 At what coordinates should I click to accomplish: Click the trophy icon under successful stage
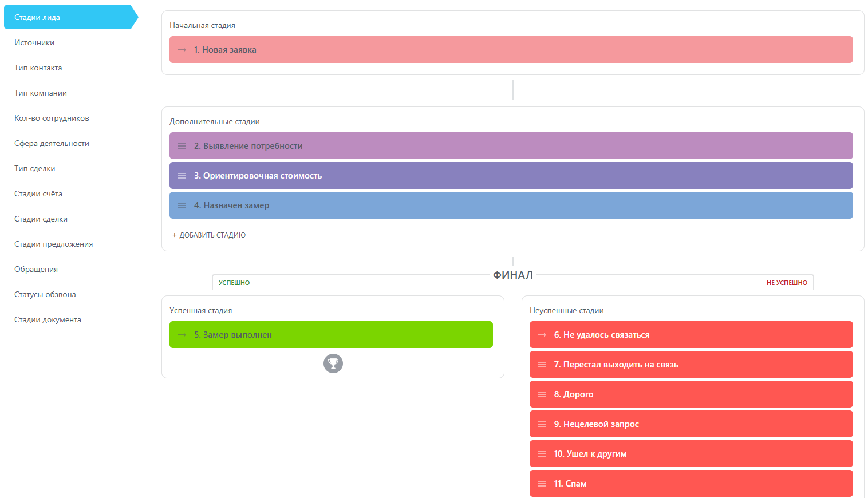(x=333, y=363)
